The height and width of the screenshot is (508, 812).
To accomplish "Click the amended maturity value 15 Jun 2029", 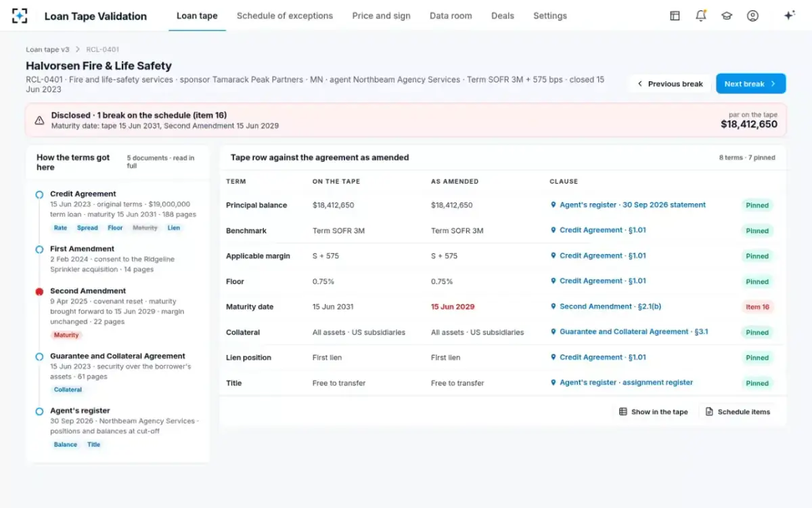I will [453, 307].
